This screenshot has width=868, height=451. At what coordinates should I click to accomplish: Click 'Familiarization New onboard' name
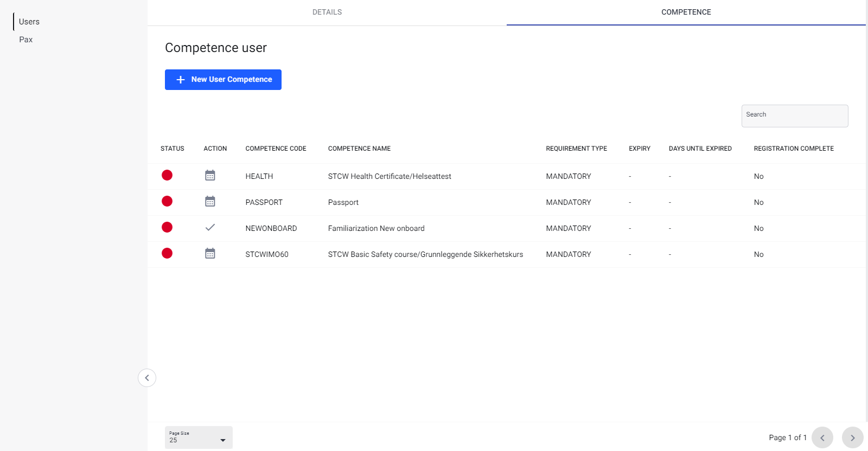(376, 228)
